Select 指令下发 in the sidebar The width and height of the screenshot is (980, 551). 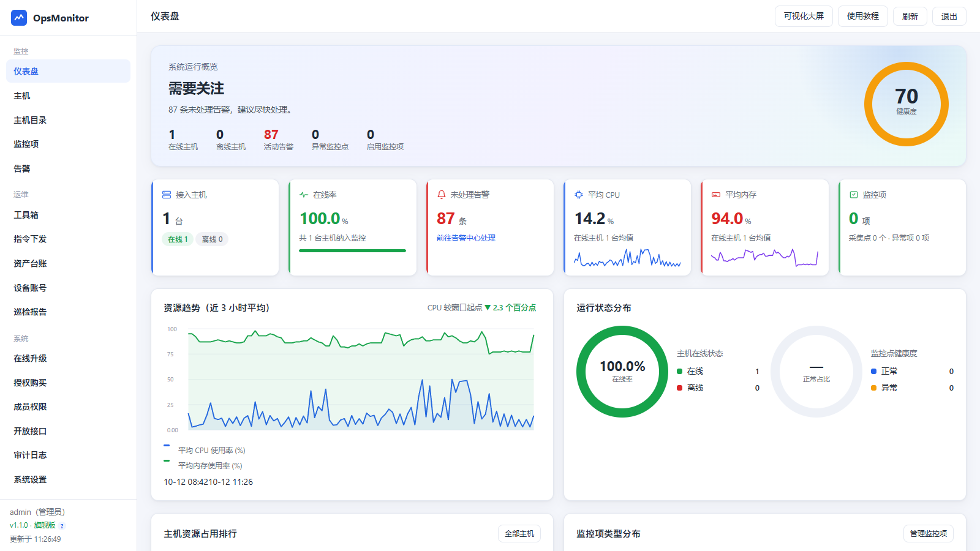tap(68, 239)
